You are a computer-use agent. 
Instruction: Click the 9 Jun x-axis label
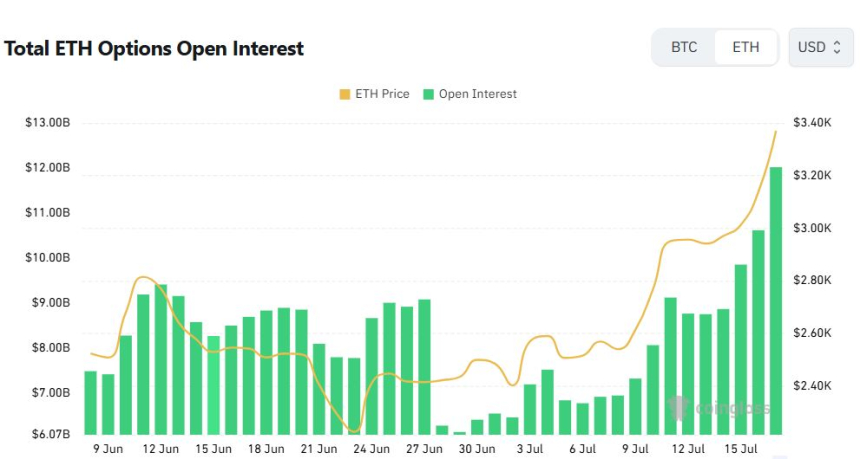coord(109,449)
